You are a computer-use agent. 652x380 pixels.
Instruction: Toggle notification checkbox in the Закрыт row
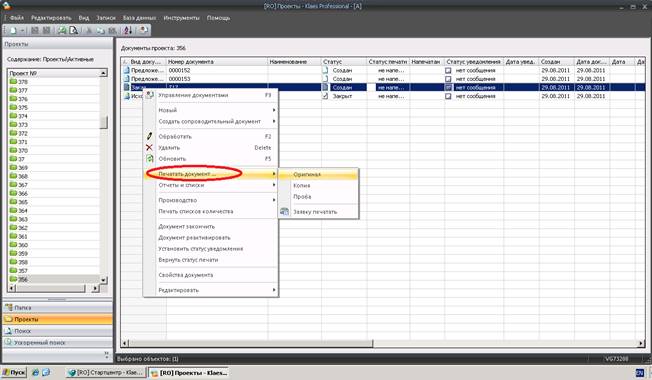point(448,96)
